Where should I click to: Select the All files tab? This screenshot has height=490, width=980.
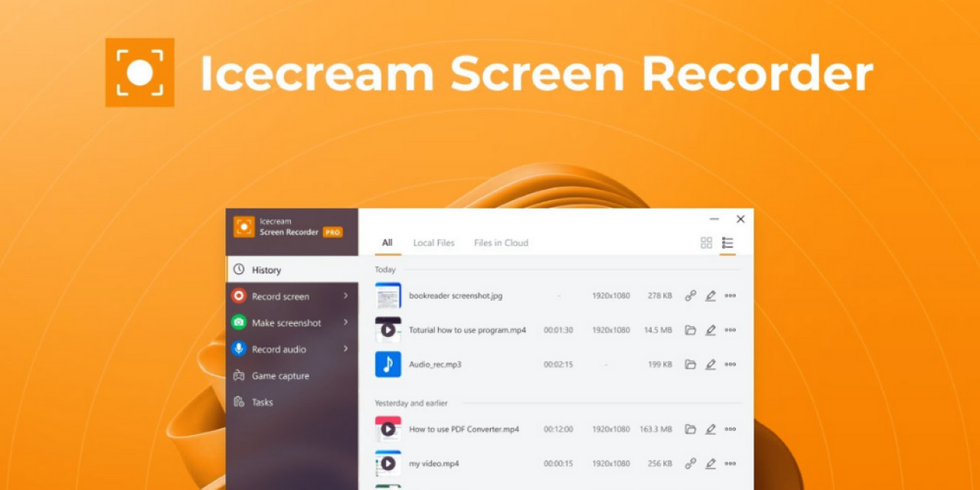[x=387, y=243]
